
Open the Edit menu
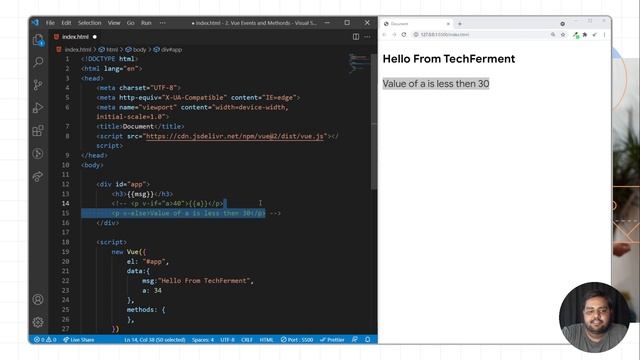(x=66, y=23)
